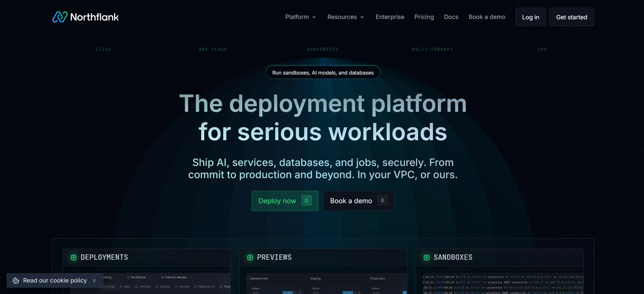Viewport: 644px width, 294px height.
Task: Click the headline "The deployment platform"
Action: click(323, 104)
